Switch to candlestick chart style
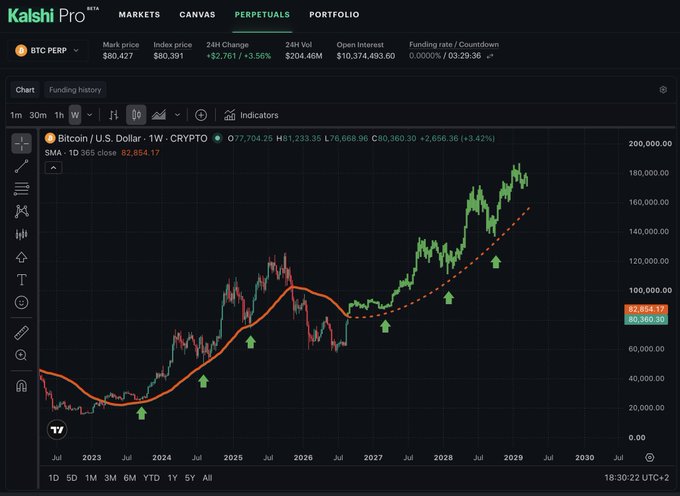The width and height of the screenshot is (680, 496). tap(136, 115)
